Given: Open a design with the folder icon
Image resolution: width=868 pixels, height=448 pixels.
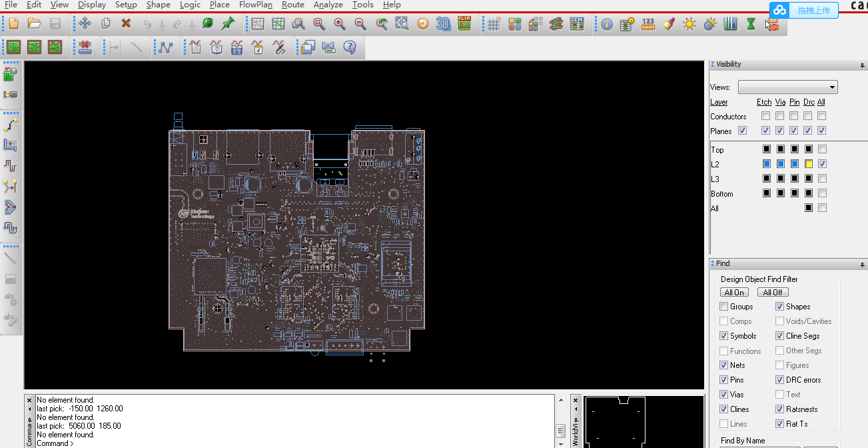Looking at the screenshot, I should [34, 24].
